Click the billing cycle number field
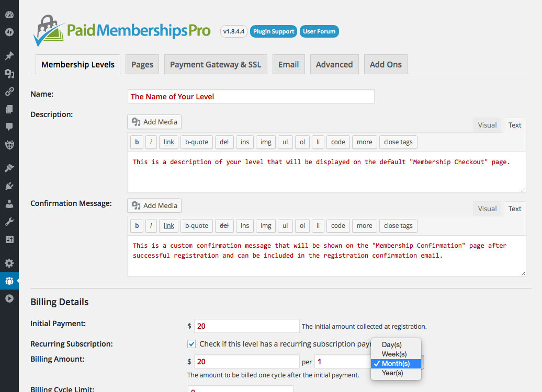The image size is (542, 392). click(342, 362)
